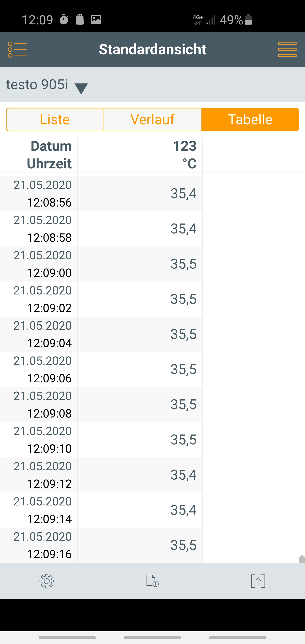This screenshot has height=644, width=305.
Task: Open the measurement list menu icon
Action: pos(18,49)
